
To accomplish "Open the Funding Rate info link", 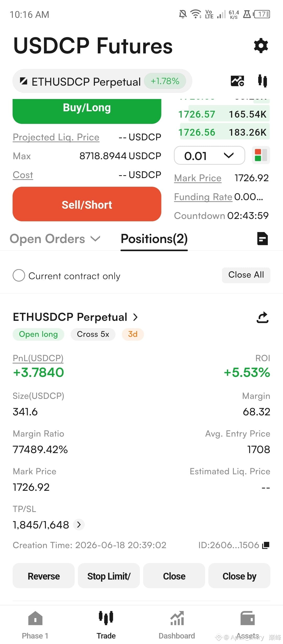I will [x=203, y=197].
